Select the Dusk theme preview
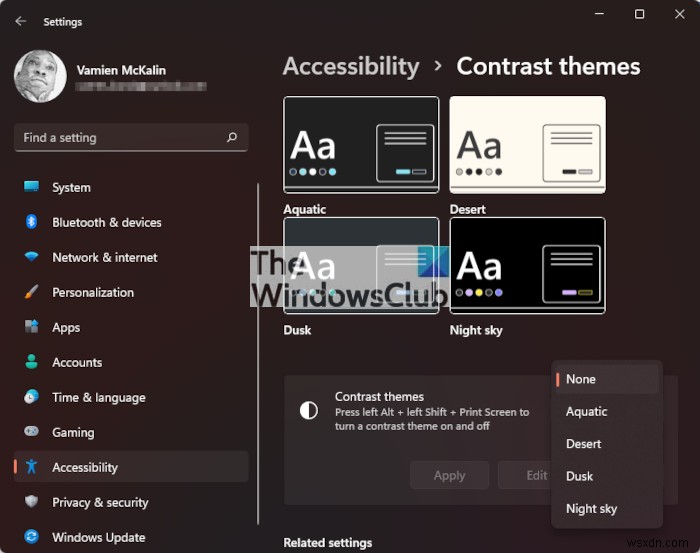The image size is (700, 553). 361,266
